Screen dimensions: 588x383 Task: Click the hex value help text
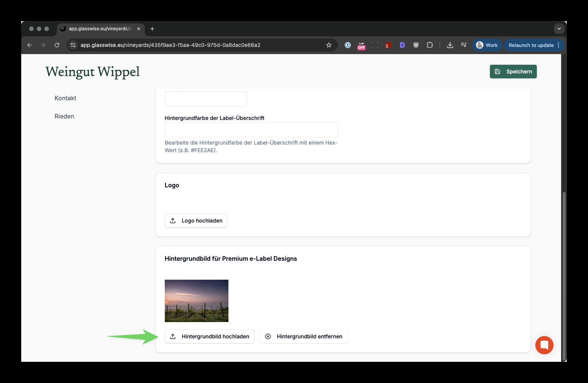click(x=251, y=146)
